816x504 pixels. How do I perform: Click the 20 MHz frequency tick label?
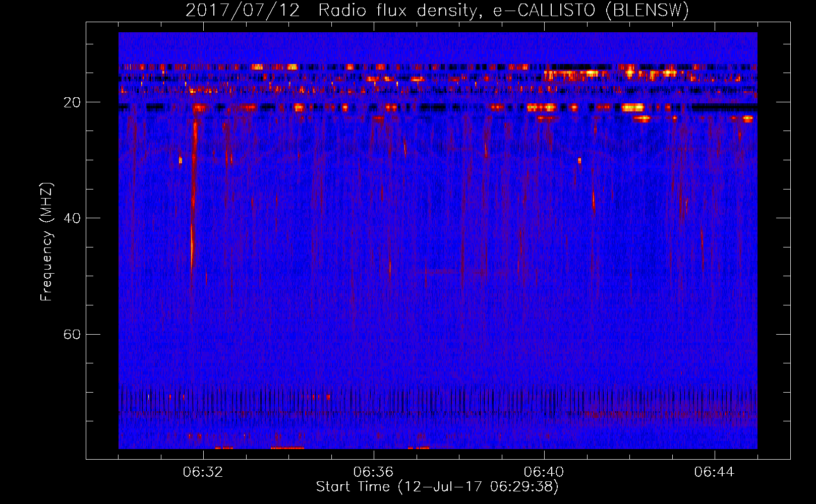[x=72, y=102]
